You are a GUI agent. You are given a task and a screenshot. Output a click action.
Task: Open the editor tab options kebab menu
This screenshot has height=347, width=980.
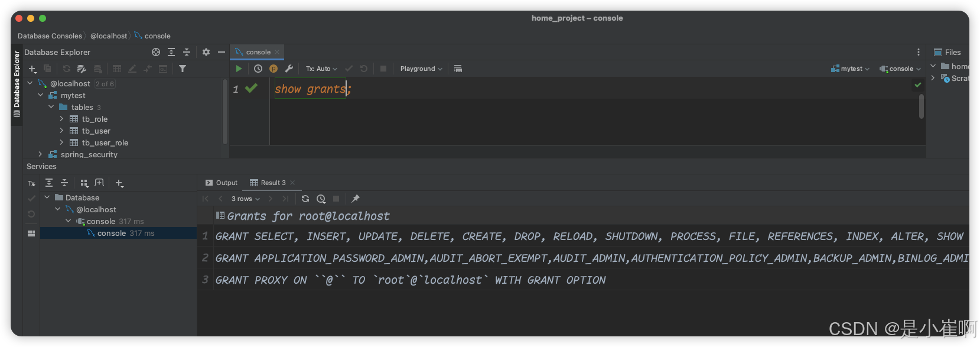[919, 52]
